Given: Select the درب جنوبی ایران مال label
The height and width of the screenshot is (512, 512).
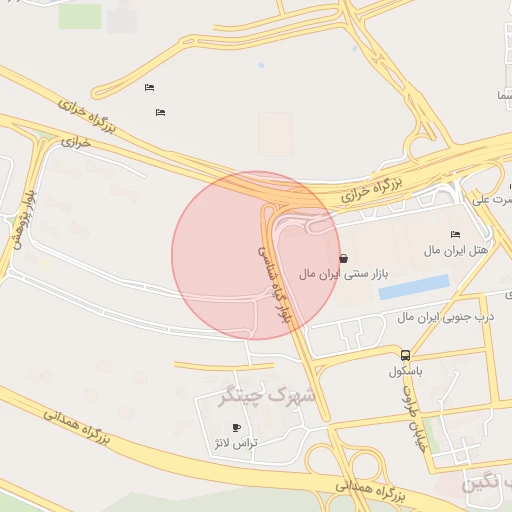Looking at the screenshot, I should click(446, 318).
